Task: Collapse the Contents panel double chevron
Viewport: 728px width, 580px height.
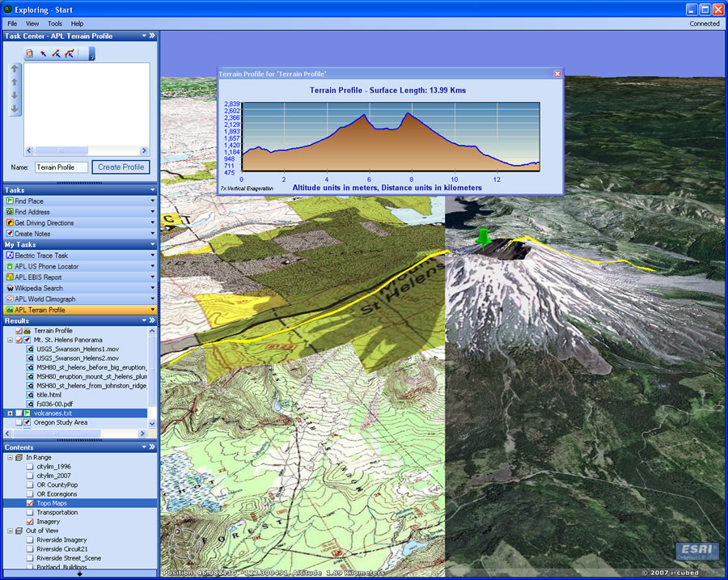Action: [x=152, y=447]
